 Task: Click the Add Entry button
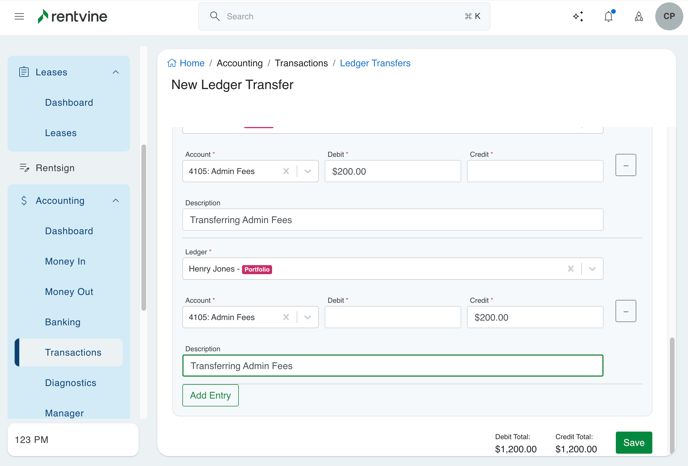[x=210, y=396]
